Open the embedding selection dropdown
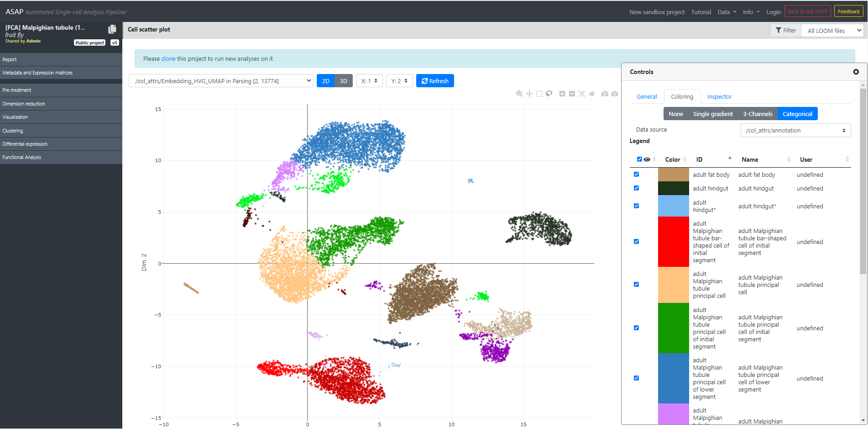 221,80
